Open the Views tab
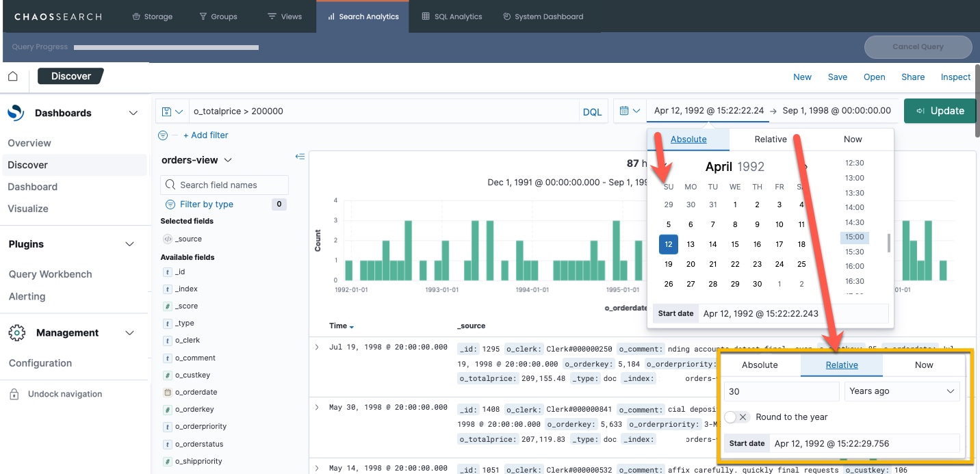The image size is (980, 474). (x=285, y=16)
